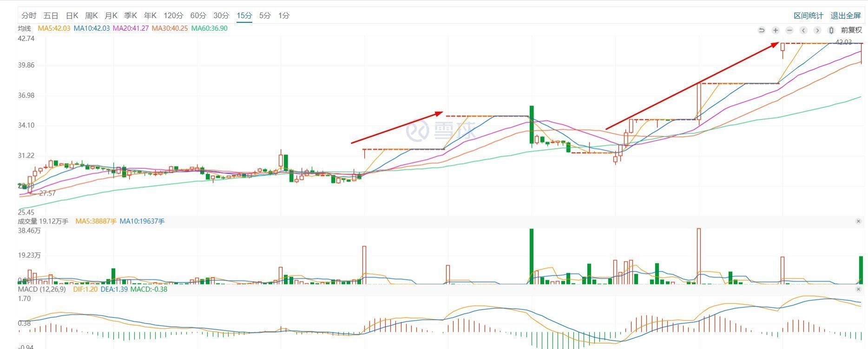
Task: Click the MA10:42.03 price legend
Action: [x=92, y=28]
